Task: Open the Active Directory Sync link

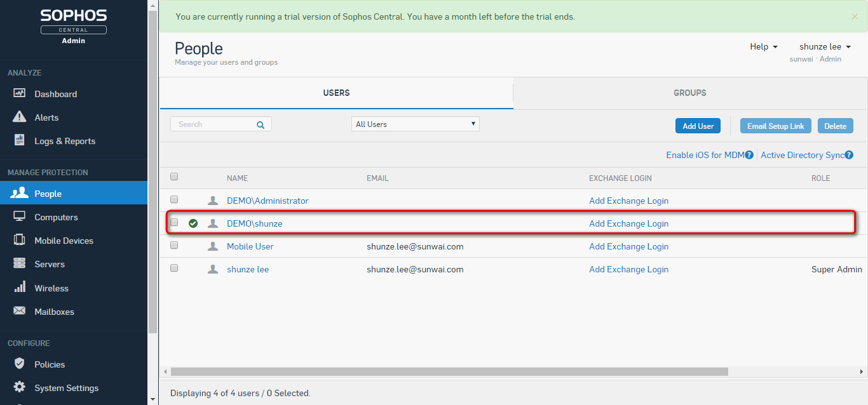Action: pos(802,155)
